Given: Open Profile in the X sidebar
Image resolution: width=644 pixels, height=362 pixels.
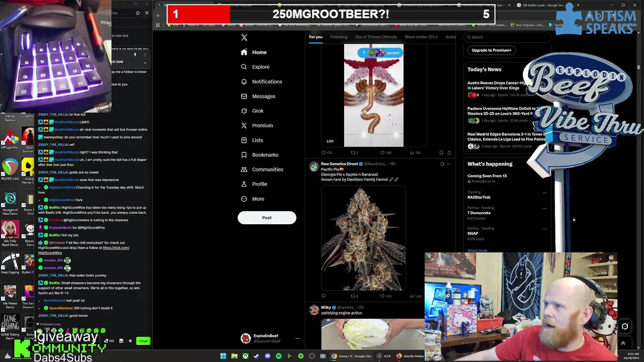Looking at the screenshot, I should click(254, 184).
